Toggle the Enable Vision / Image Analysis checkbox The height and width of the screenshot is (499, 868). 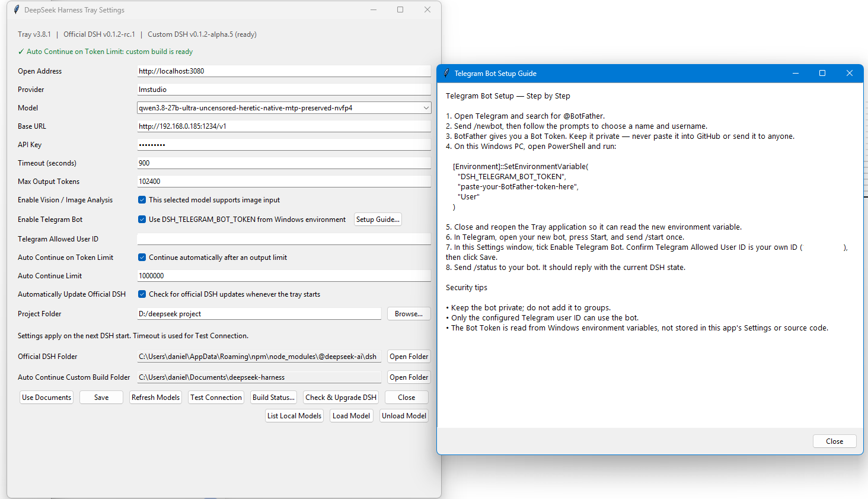pyautogui.click(x=142, y=200)
